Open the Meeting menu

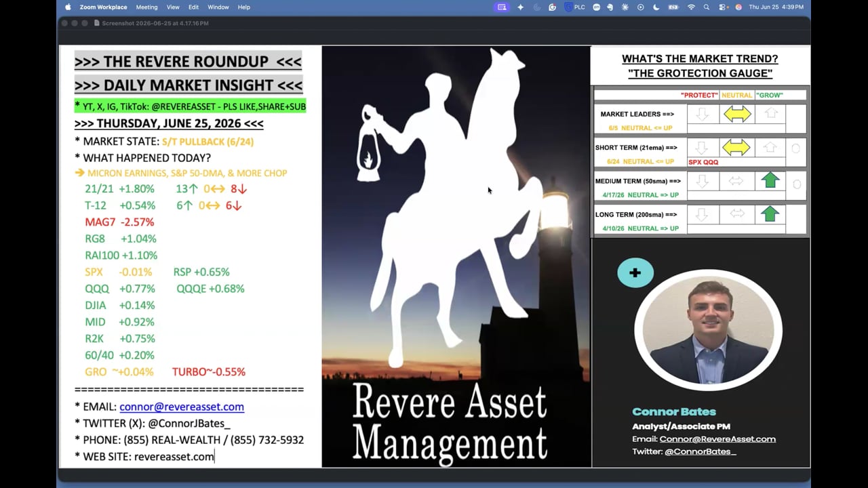(146, 7)
